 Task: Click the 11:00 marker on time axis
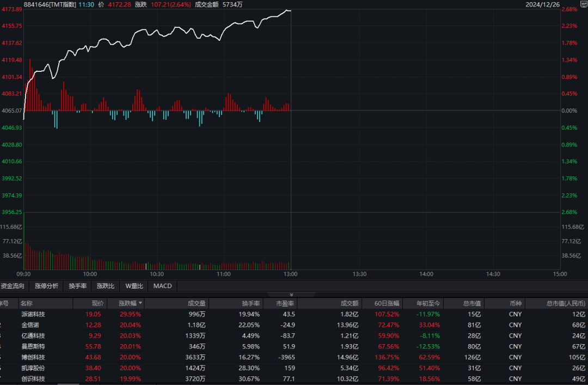tap(224, 274)
